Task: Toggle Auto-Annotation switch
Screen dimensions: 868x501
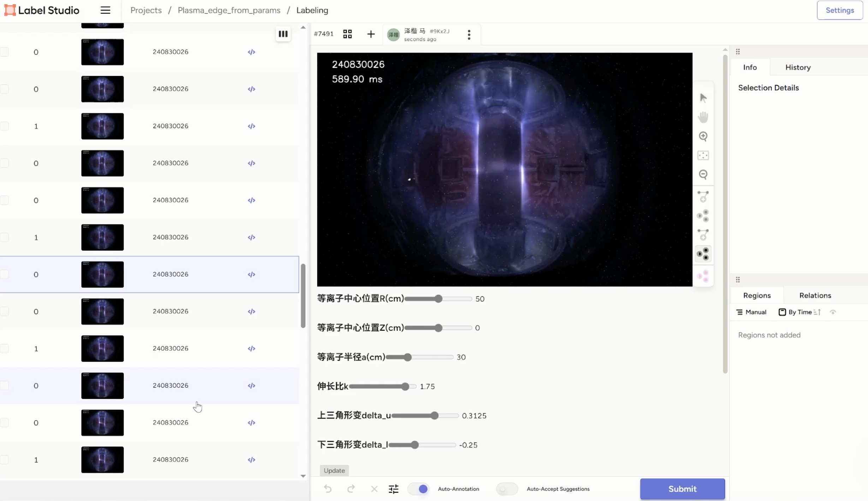Action: (x=418, y=489)
